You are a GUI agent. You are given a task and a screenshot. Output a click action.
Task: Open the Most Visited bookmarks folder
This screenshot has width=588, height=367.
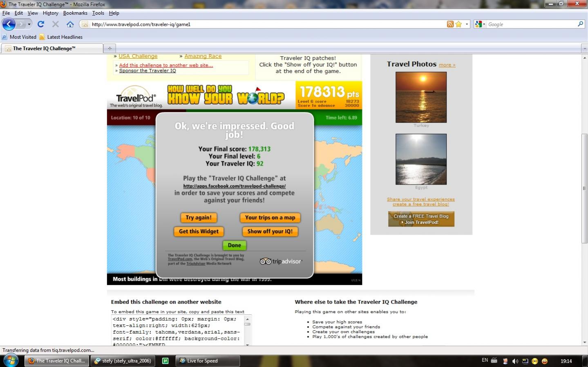[x=19, y=37]
